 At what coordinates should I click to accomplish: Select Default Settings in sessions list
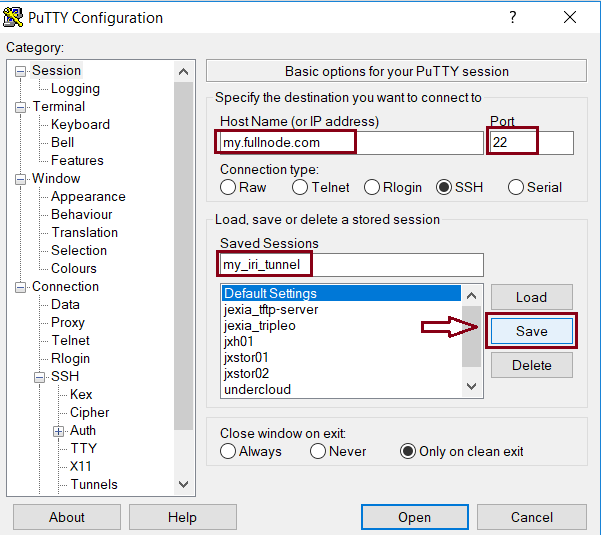coord(341,294)
